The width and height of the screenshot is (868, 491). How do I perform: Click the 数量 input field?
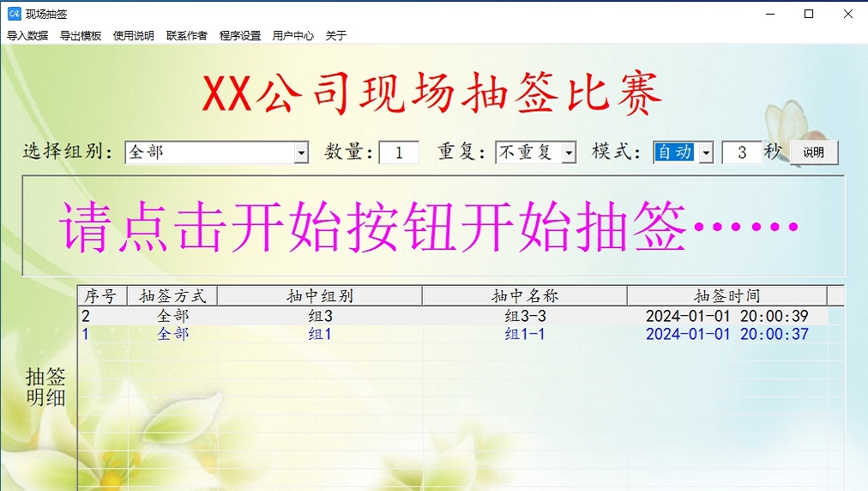(x=399, y=153)
